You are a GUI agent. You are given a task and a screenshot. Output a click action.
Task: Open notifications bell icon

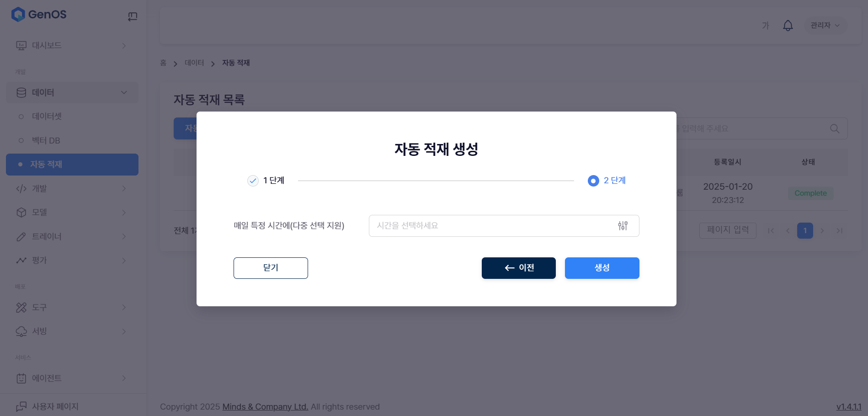pyautogui.click(x=788, y=26)
